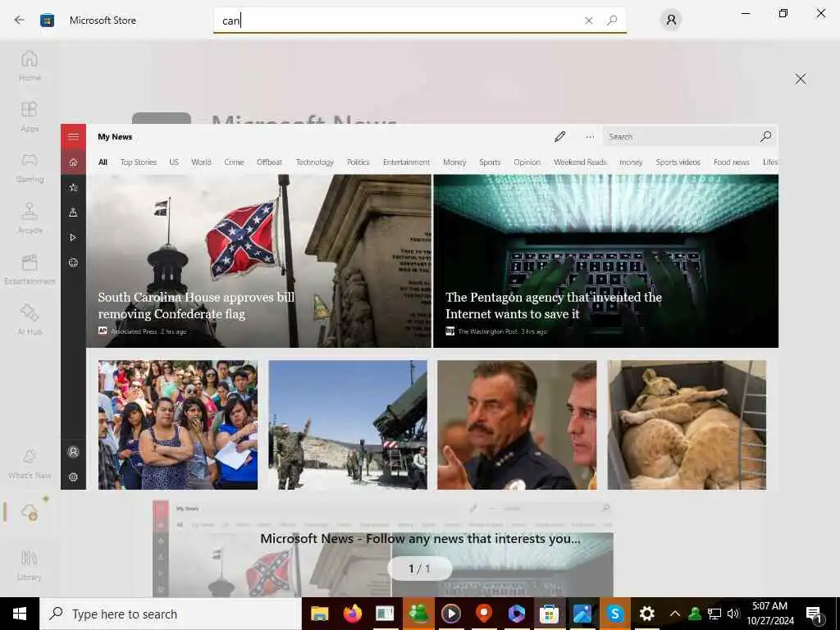Open the Windows Start menu

[x=20, y=614]
